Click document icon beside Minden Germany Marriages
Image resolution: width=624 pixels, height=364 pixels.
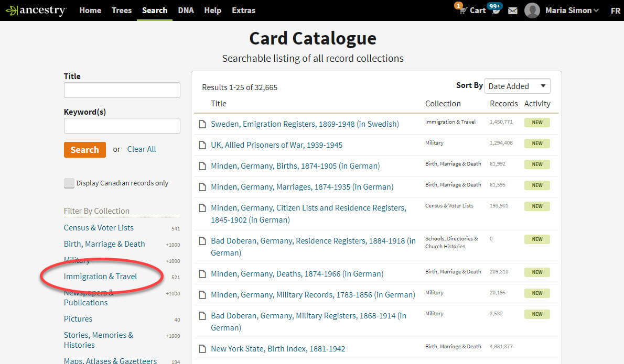point(202,187)
